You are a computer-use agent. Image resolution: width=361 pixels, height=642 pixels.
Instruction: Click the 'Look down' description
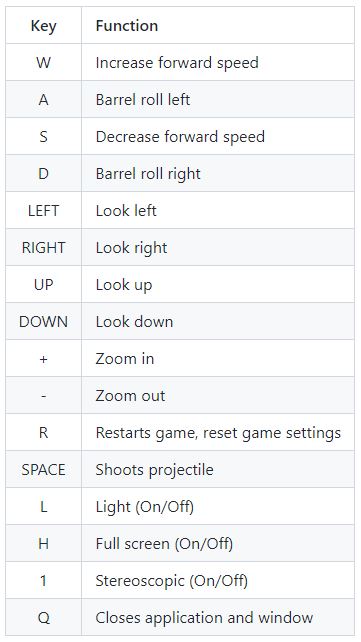pos(134,321)
